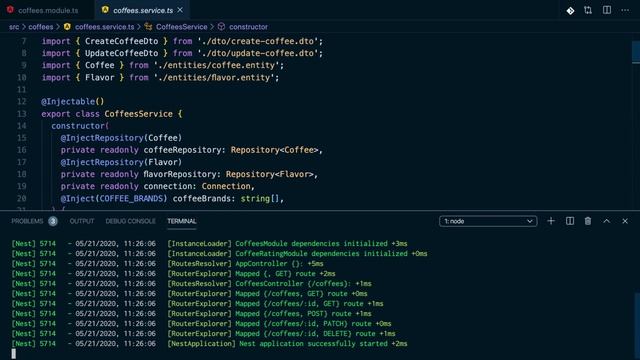Click COFFEE_BRANDS token on line 20
640x360 pixels.
pos(131,199)
